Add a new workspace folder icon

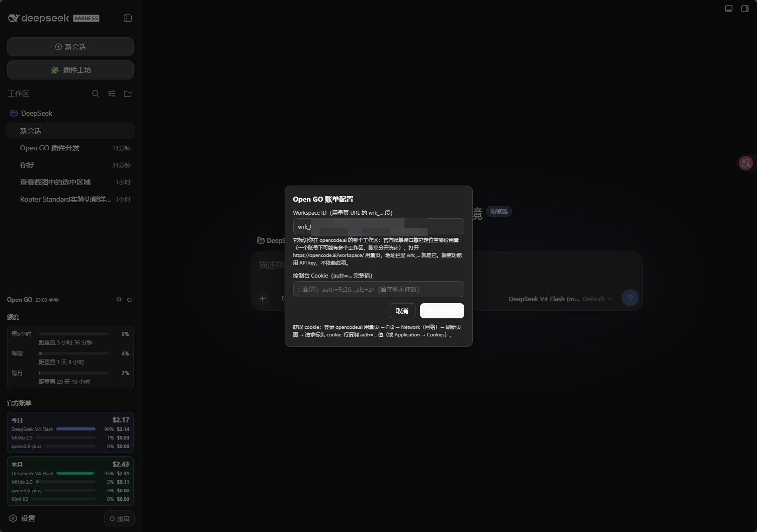click(x=128, y=94)
